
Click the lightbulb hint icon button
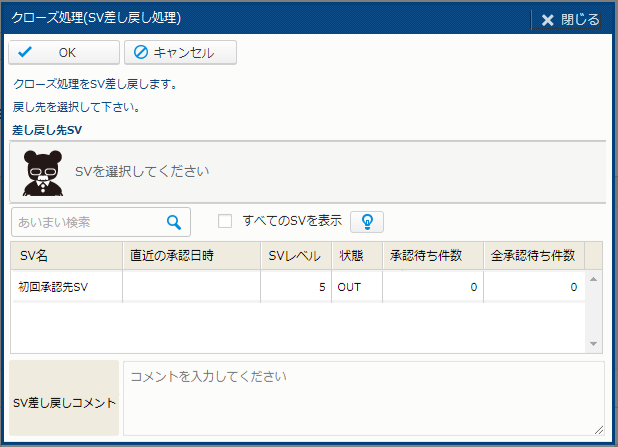point(367,222)
